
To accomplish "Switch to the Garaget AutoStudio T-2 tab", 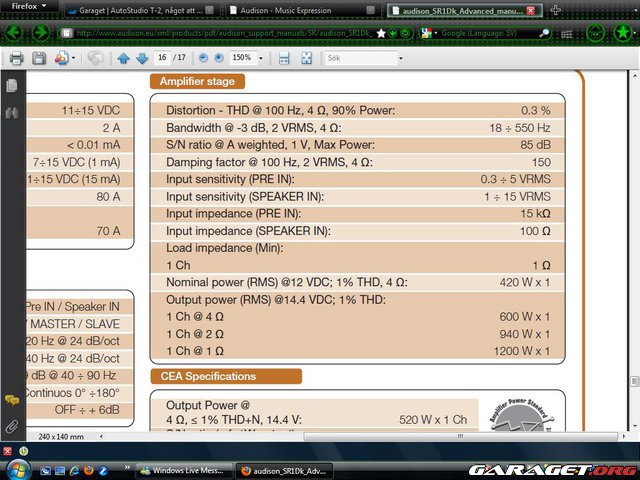I will 140,10.
